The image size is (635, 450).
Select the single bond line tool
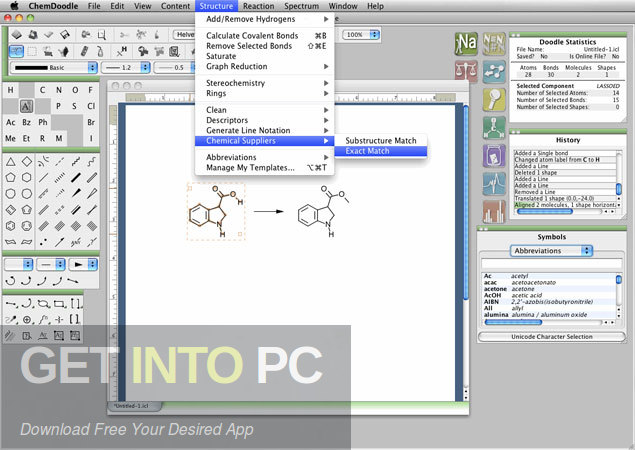pos(43,177)
